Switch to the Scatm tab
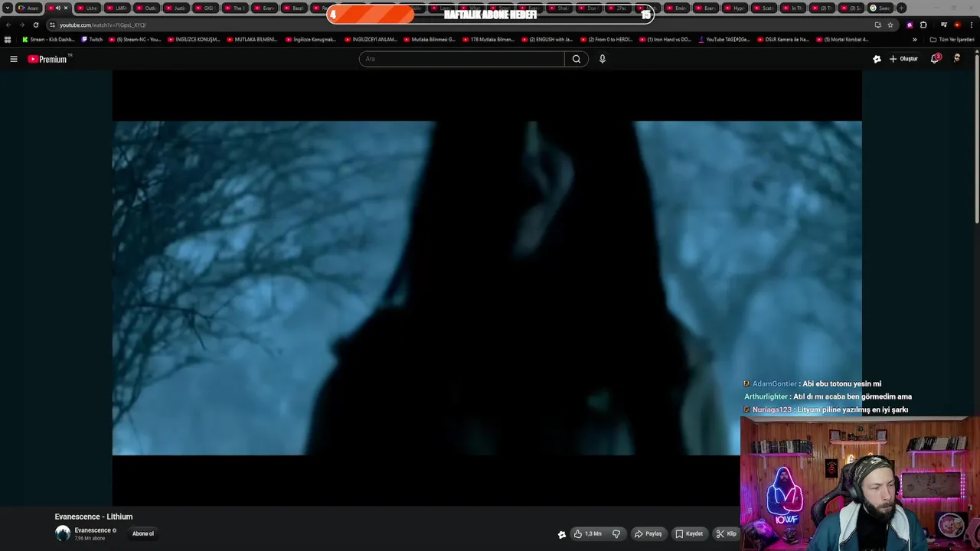The width and height of the screenshot is (980, 551). (x=763, y=8)
